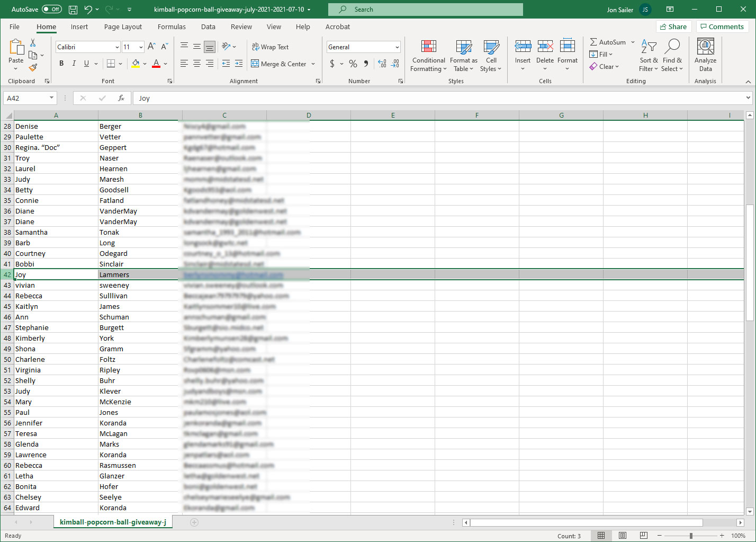This screenshot has height=542, width=756.
Task: Click the zoom slider handle
Action: 691,536
